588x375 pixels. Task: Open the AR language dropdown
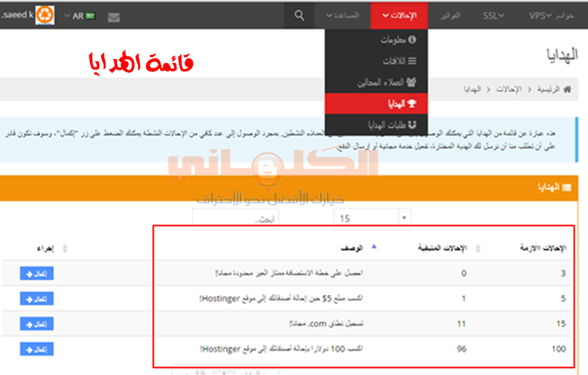coord(79,16)
